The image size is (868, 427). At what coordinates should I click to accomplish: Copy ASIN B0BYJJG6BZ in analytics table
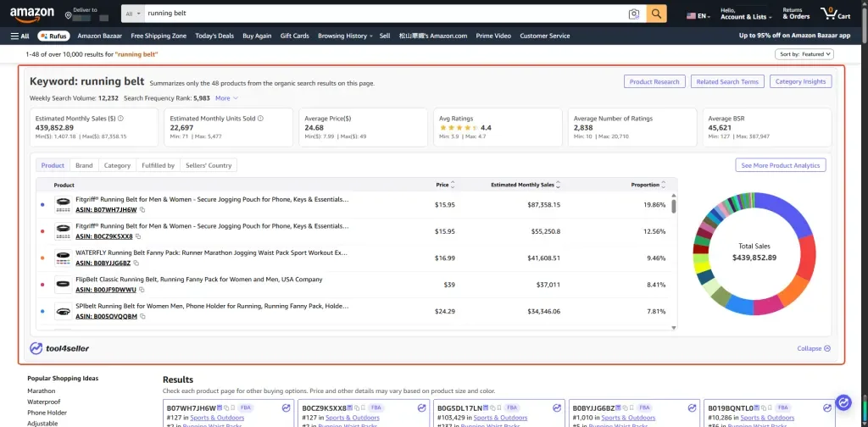(136, 263)
